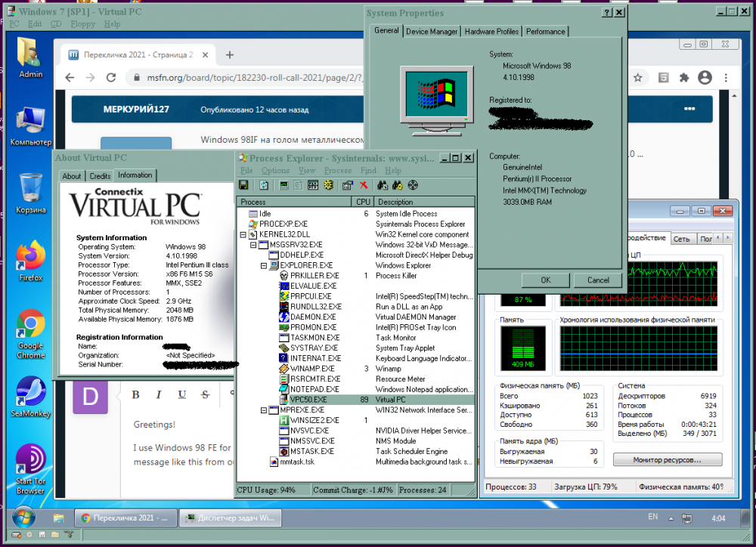Click the Монитор ресурсов button
The height and width of the screenshot is (547, 756).
click(667, 459)
